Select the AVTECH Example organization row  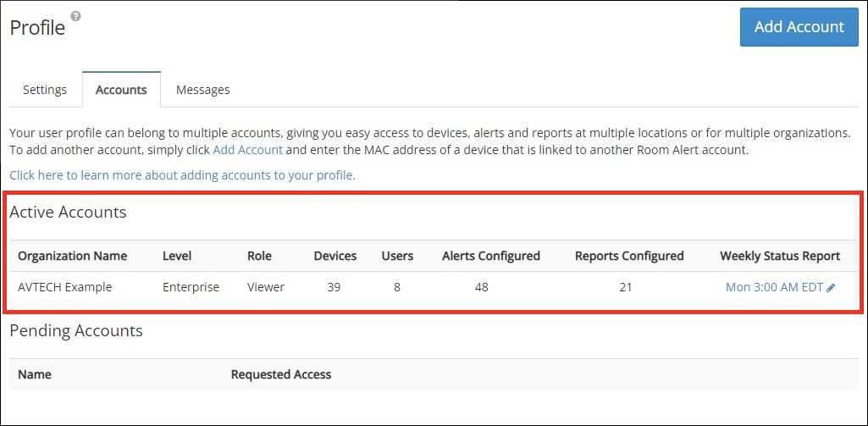tap(65, 287)
